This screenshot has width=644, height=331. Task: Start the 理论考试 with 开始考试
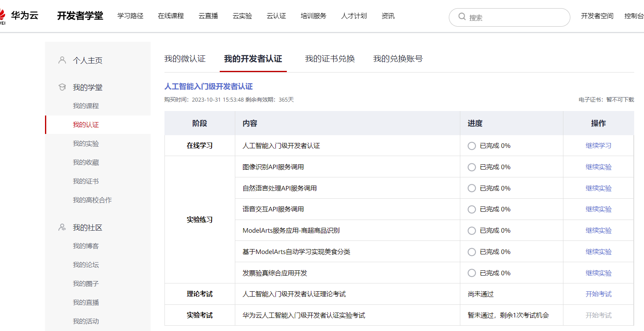(598, 294)
